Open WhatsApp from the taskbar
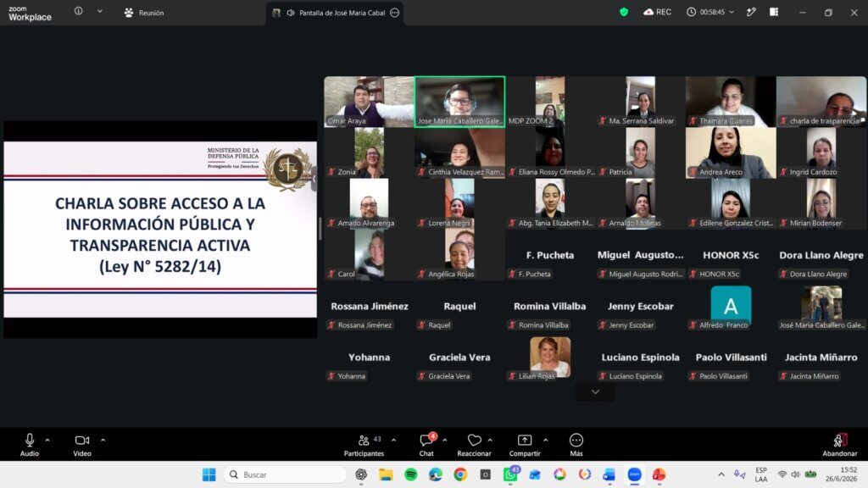The image size is (868, 488). click(x=509, y=474)
